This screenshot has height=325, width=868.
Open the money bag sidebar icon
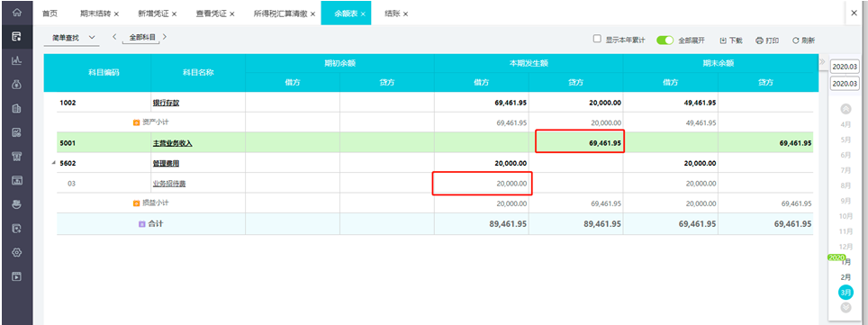click(x=16, y=85)
